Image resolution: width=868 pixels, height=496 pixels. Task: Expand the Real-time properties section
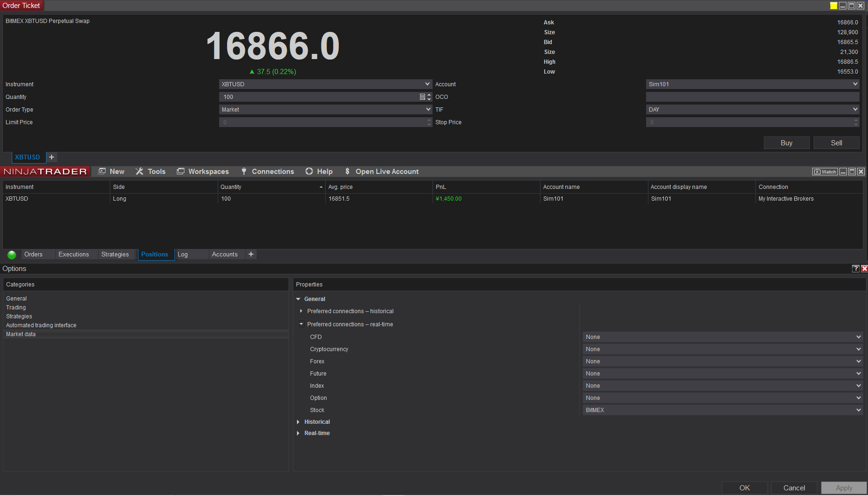298,433
